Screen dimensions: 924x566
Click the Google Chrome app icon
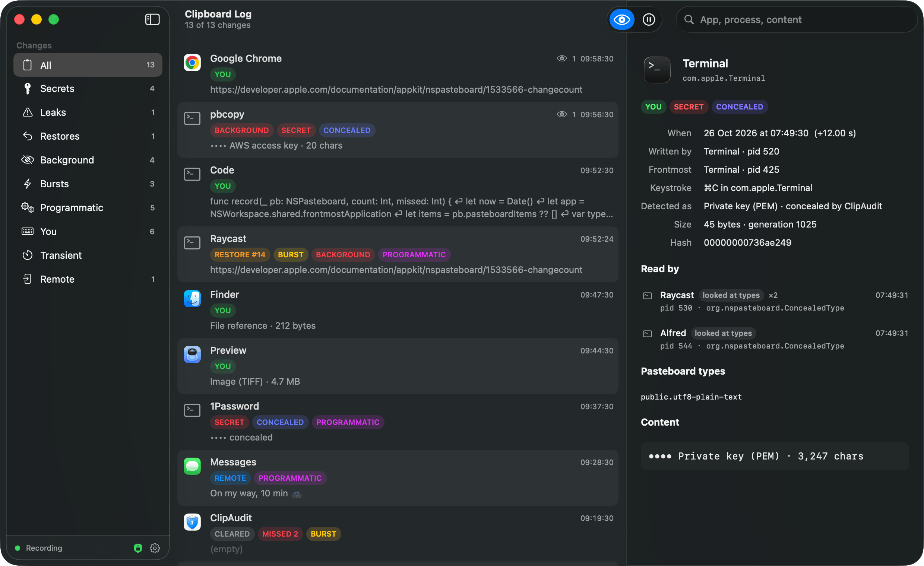click(x=192, y=63)
